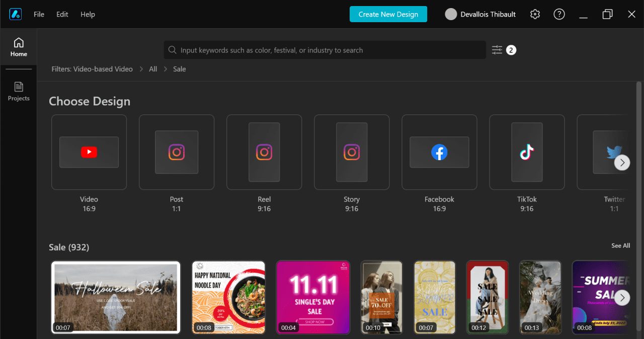Click 'Filters: Video-based Video' breadcrumb
The image size is (644, 339).
92,69
